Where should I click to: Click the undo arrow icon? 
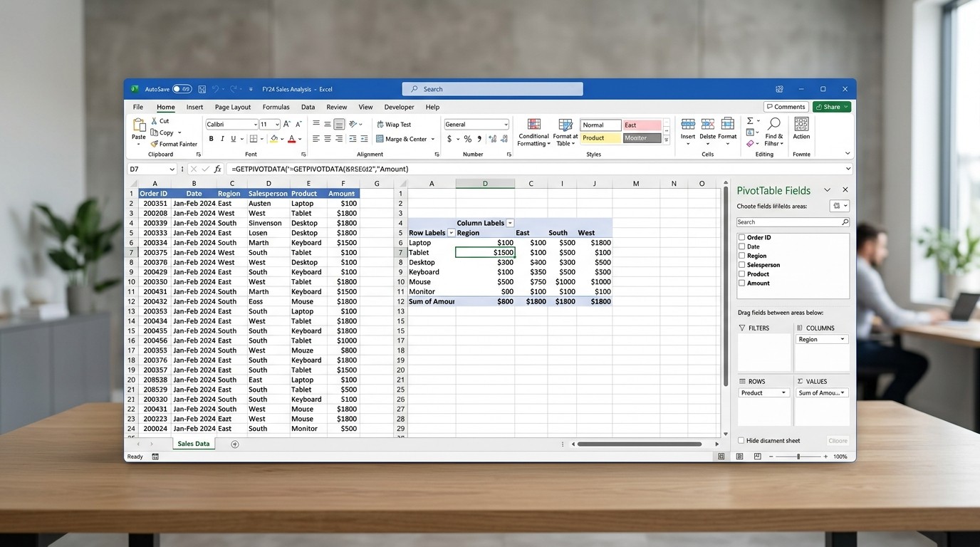click(215, 89)
